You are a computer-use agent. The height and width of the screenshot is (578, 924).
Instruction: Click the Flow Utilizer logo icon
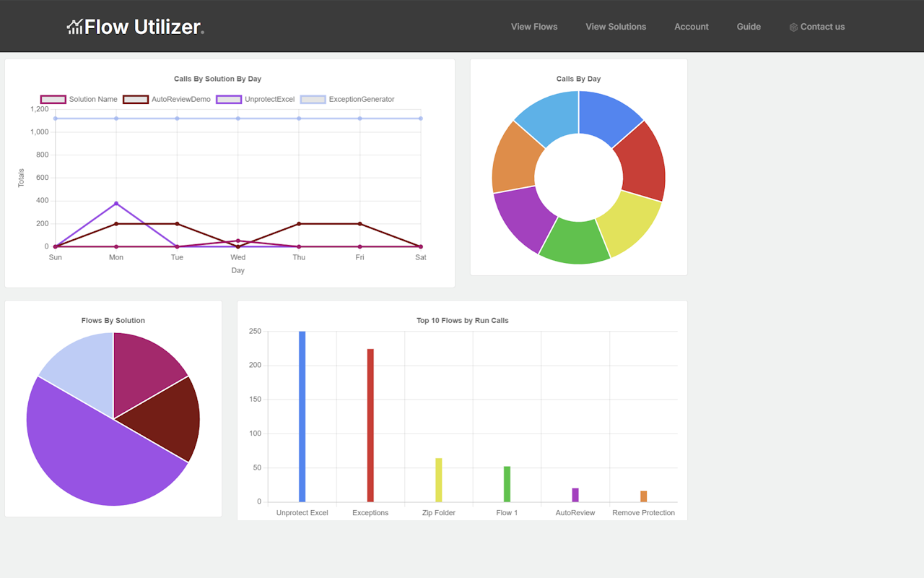75,27
